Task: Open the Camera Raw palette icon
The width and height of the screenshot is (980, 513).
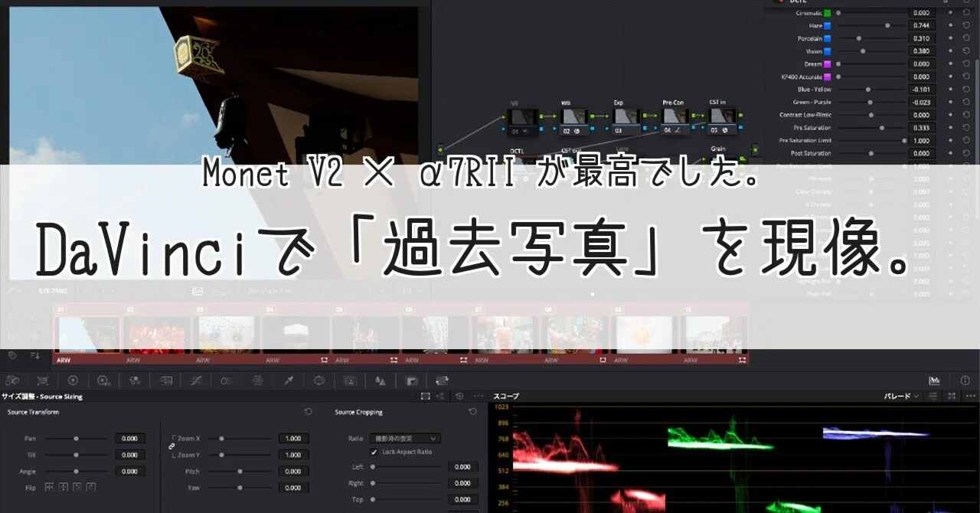Action: pos(11,380)
